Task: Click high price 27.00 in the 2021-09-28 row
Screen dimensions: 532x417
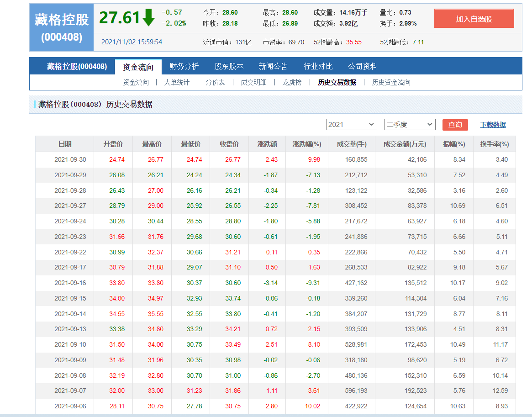Action: point(155,190)
